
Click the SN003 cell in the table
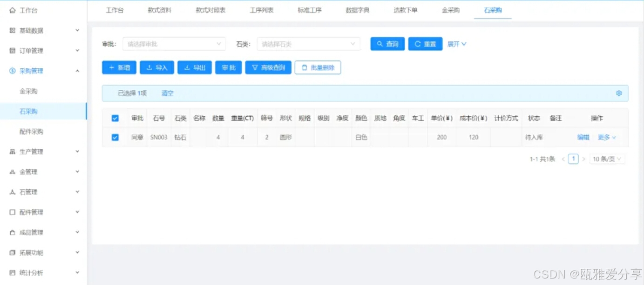pos(159,137)
